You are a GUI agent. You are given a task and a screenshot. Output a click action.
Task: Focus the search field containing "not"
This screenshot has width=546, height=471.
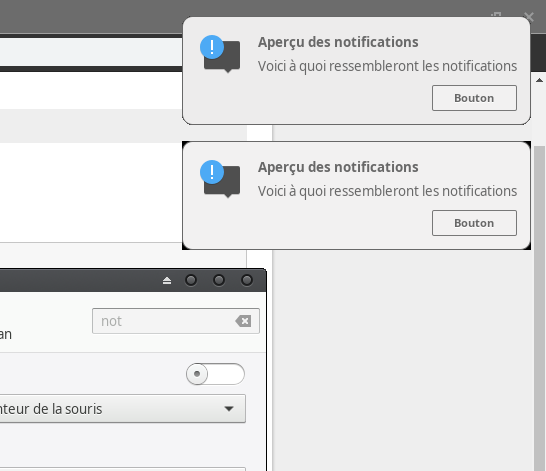click(176, 321)
